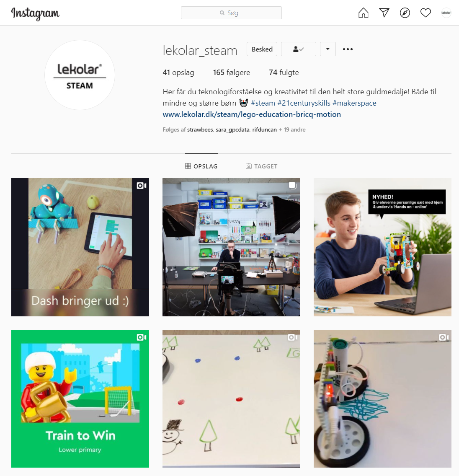Switch to the TAGGET tab
459x476 pixels.
click(261, 166)
